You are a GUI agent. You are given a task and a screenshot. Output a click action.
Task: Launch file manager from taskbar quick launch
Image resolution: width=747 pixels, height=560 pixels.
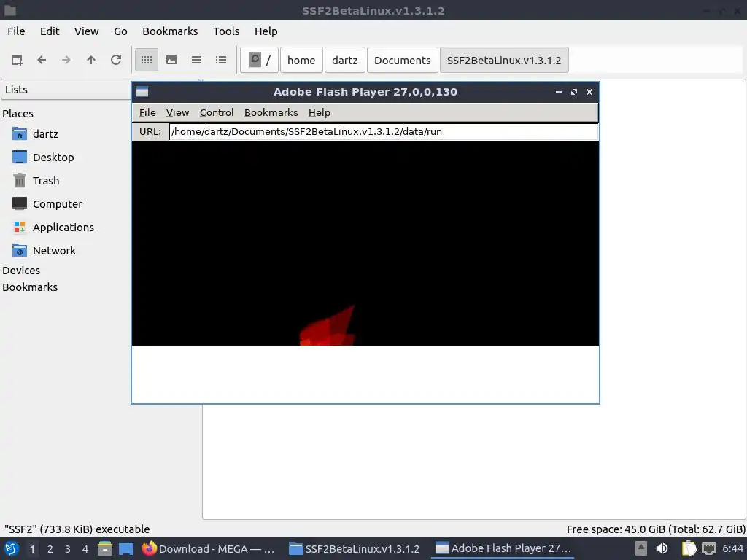click(x=105, y=548)
